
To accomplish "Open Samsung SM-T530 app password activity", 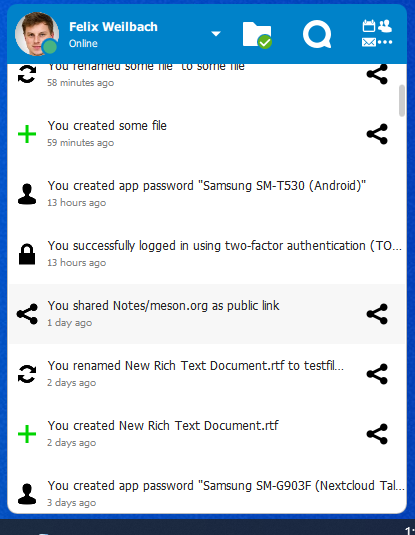I will pyautogui.click(x=206, y=194).
